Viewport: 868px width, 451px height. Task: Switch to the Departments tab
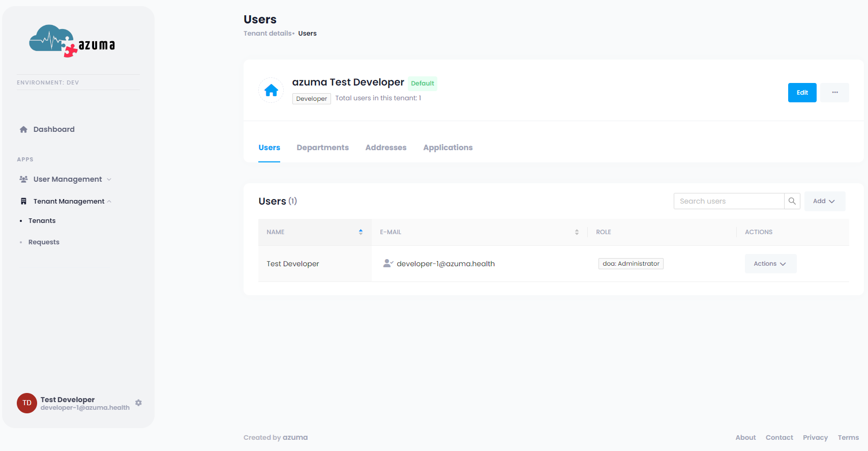[x=322, y=148]
